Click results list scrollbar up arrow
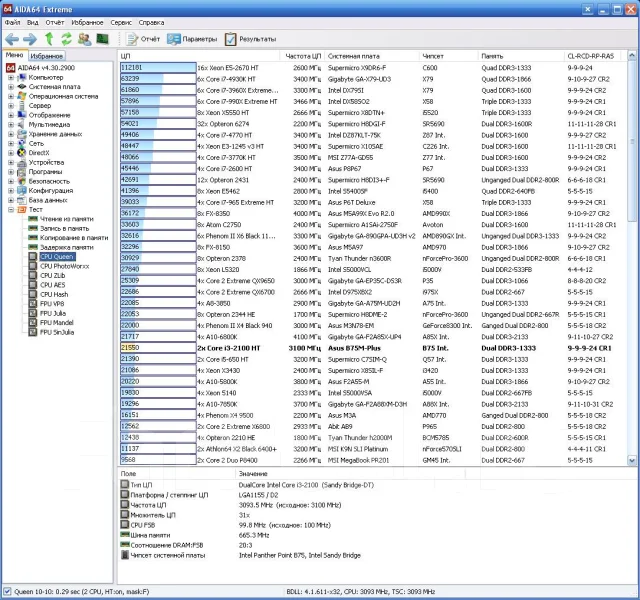This screenshot has height=600, width=640. pyautogui.click(x=632, y=56)
